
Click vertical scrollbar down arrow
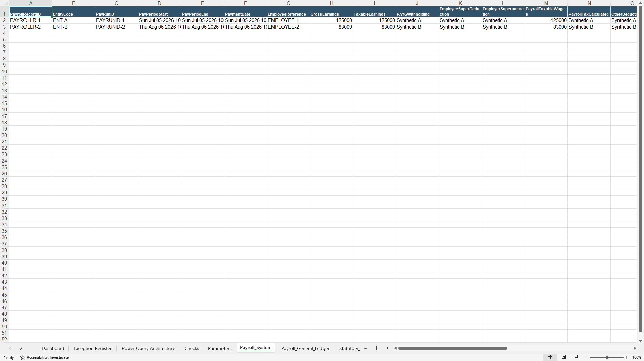pyautogui.click(x=640, y=341)
